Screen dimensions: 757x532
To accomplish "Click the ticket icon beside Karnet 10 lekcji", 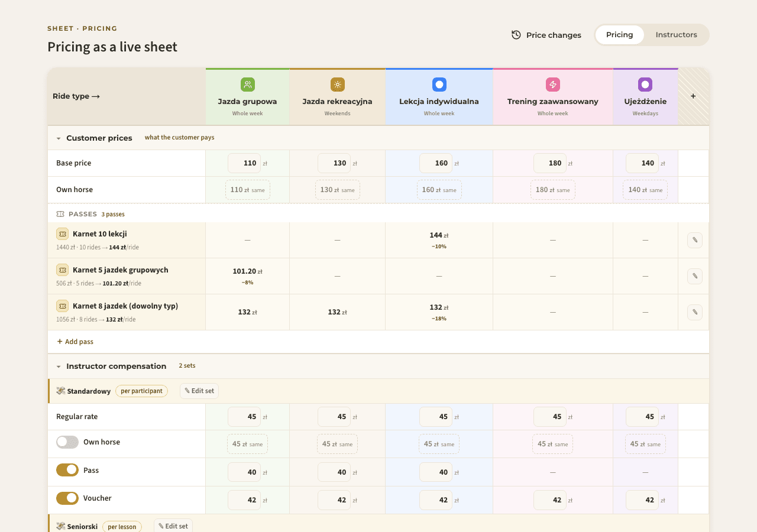I will pyautogui.click(x=62, y=234).
